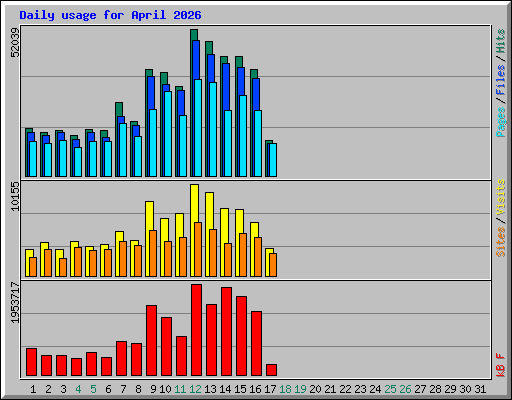Click day 27 on the x-axis
This screenshot has height=400, width=512.
420,389
